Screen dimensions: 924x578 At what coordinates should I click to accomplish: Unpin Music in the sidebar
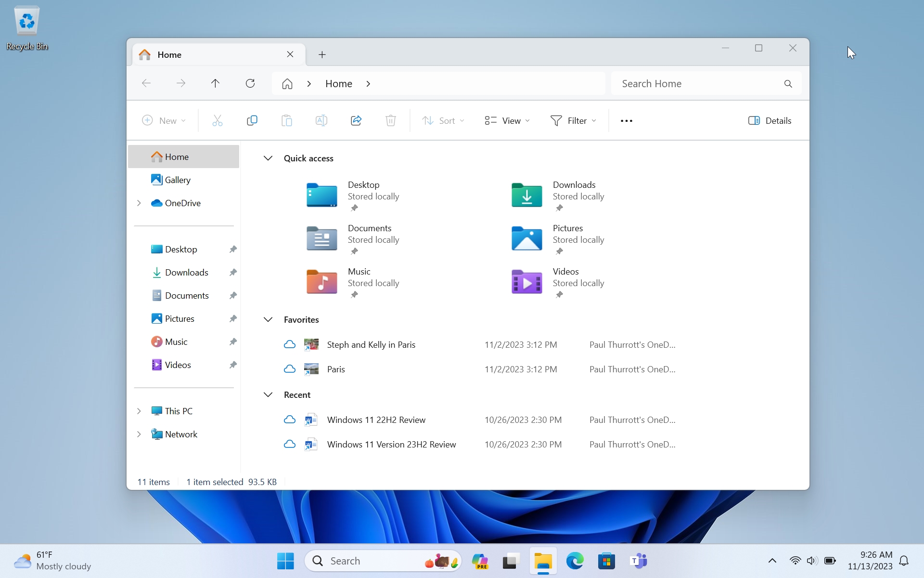click(x=233, y=342)
